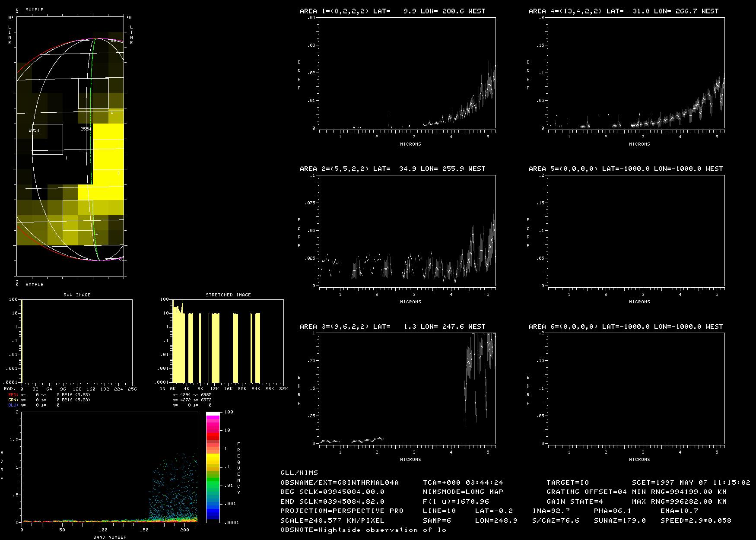
Task: Click the RED channel statistics label
Action: pos(13,395)
